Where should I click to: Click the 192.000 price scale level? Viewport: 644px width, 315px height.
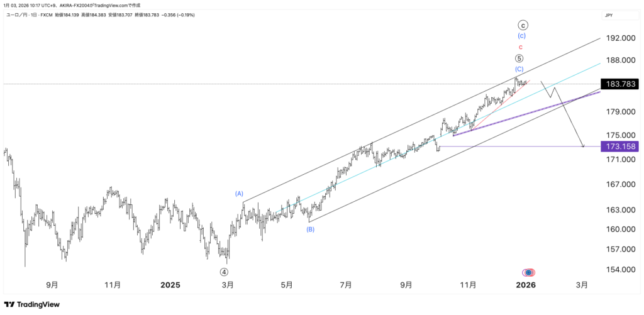[619, 38]
